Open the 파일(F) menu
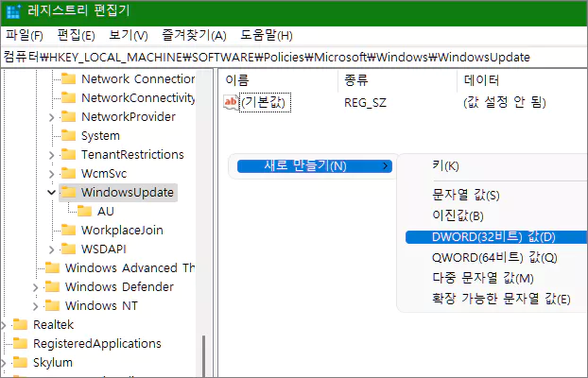Viewport: 588px width, 378px height. pos(25,36)
